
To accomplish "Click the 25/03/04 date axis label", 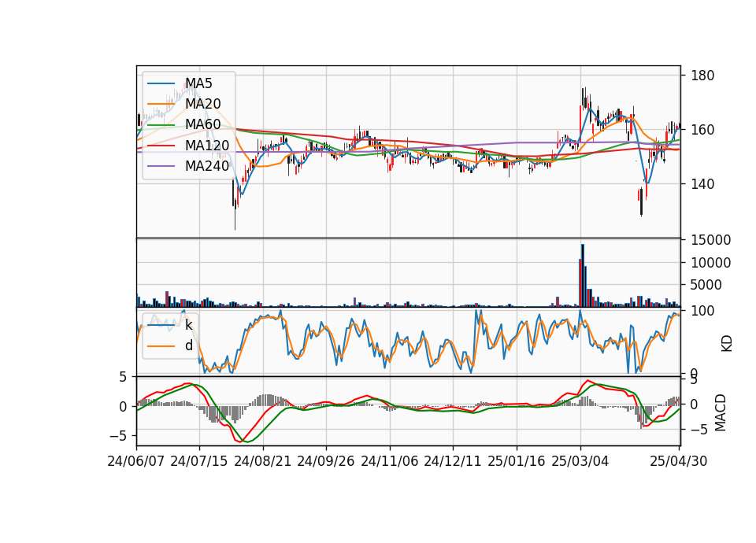I will [x=580, y=461].
